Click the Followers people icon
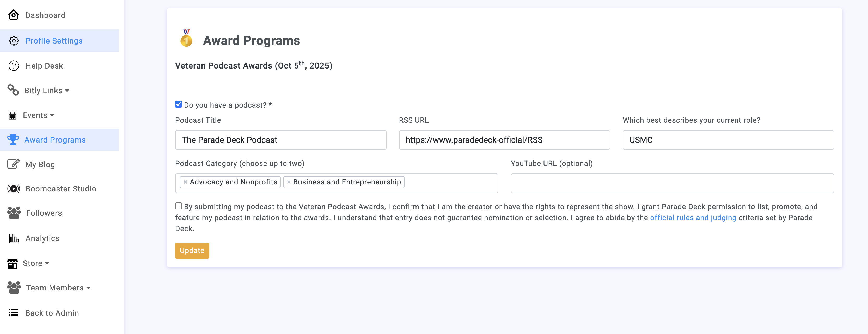This screenshot has width=868, height=334. pos(14,213)
